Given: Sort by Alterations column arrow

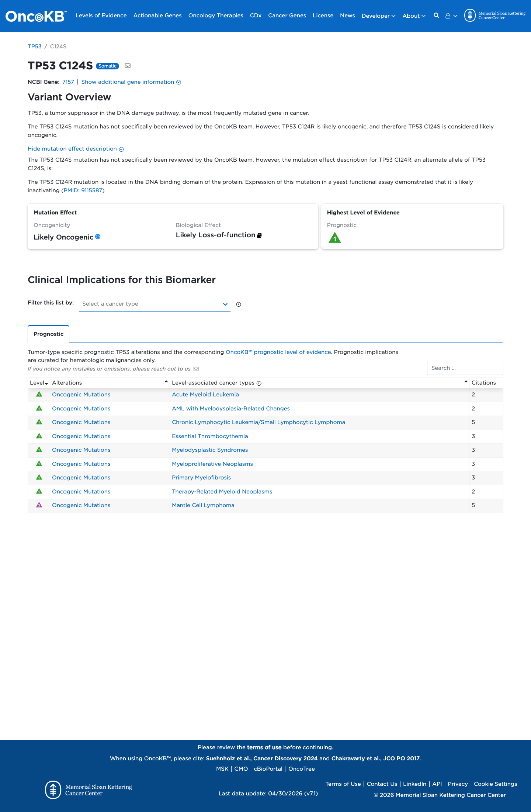Looking at the screenshot, I should pyautogui.click(x=166, y=382).
